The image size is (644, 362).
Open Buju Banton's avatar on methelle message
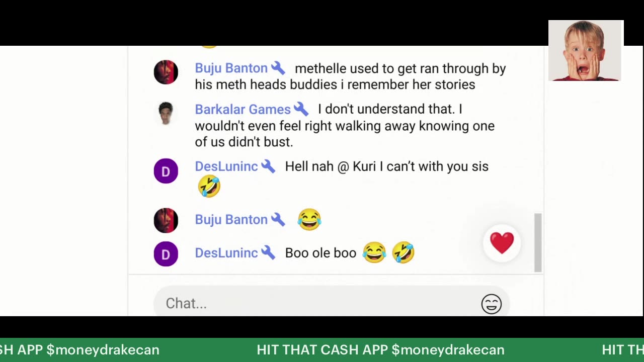point(166,72)
